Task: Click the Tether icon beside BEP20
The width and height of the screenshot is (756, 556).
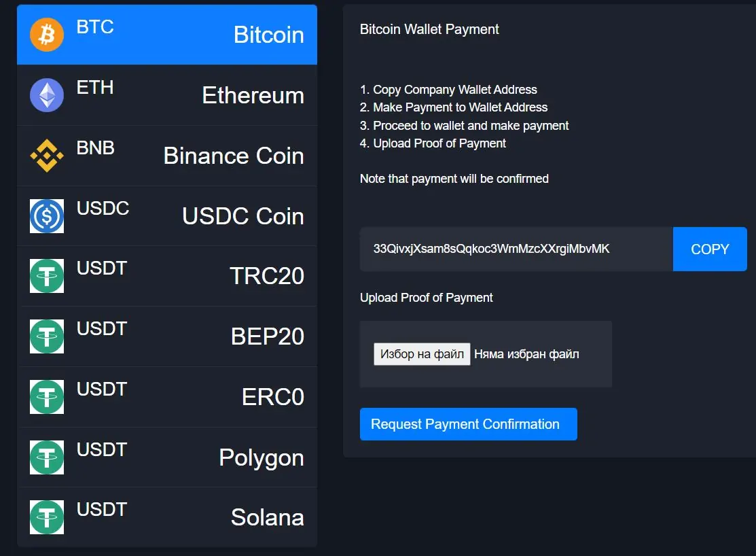Action: click(x=47, y=336)
